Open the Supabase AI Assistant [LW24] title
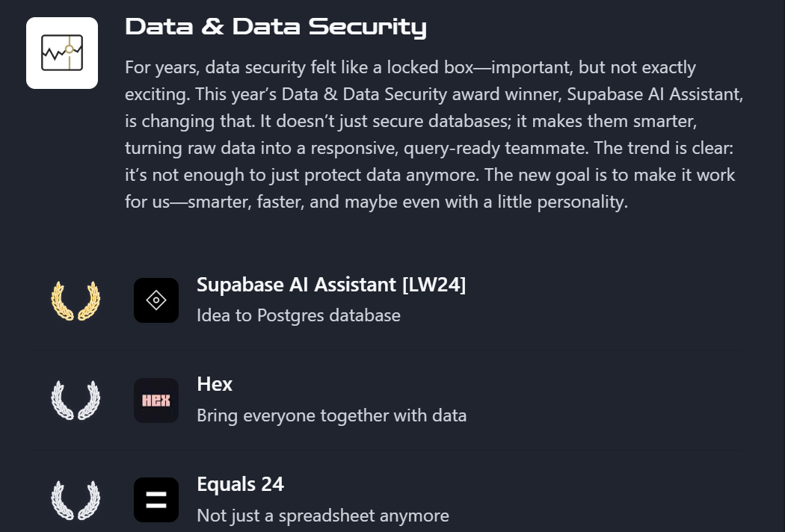Viewport: 785px width, 532px height. pos(331,285)
